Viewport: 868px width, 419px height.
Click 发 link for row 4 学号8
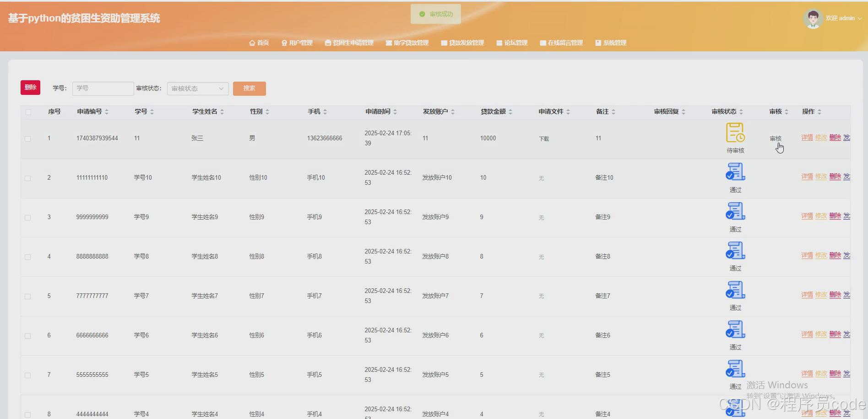point(846,255)
